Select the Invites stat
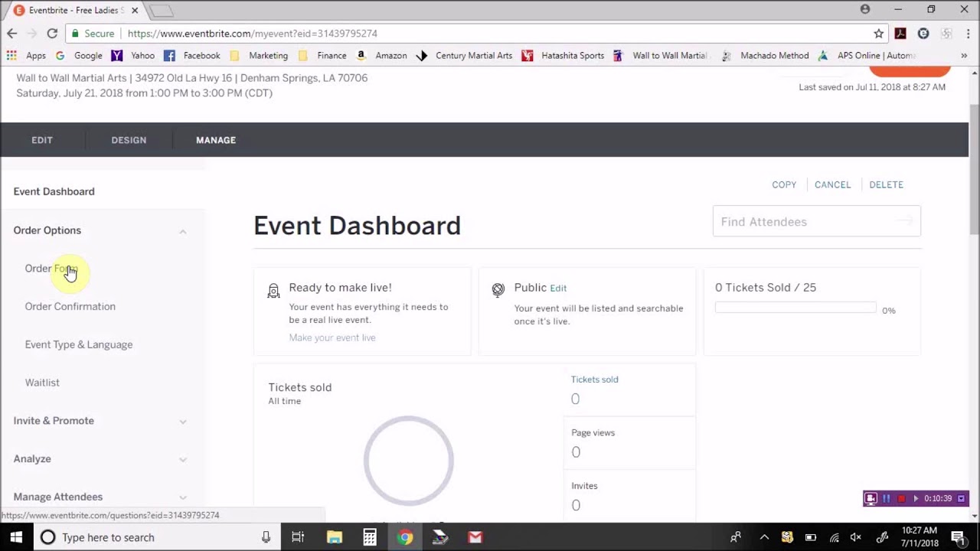The width and height of the screenshot is (980, 551). 584,486
